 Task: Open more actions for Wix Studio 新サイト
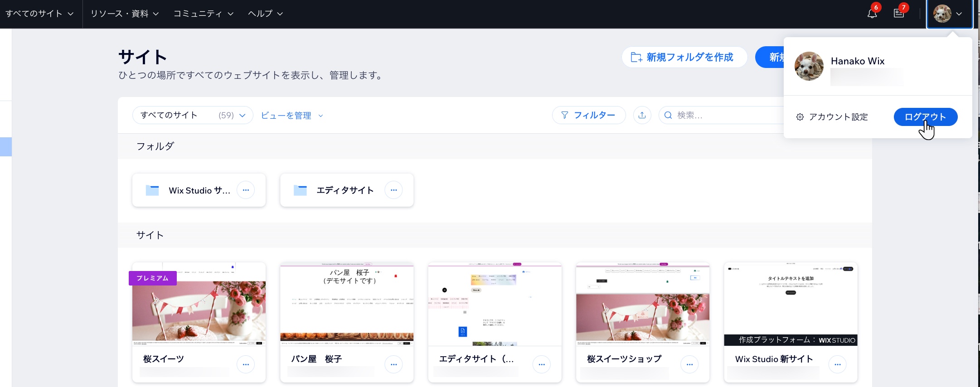pyautogui.click(x=837, y=364)
